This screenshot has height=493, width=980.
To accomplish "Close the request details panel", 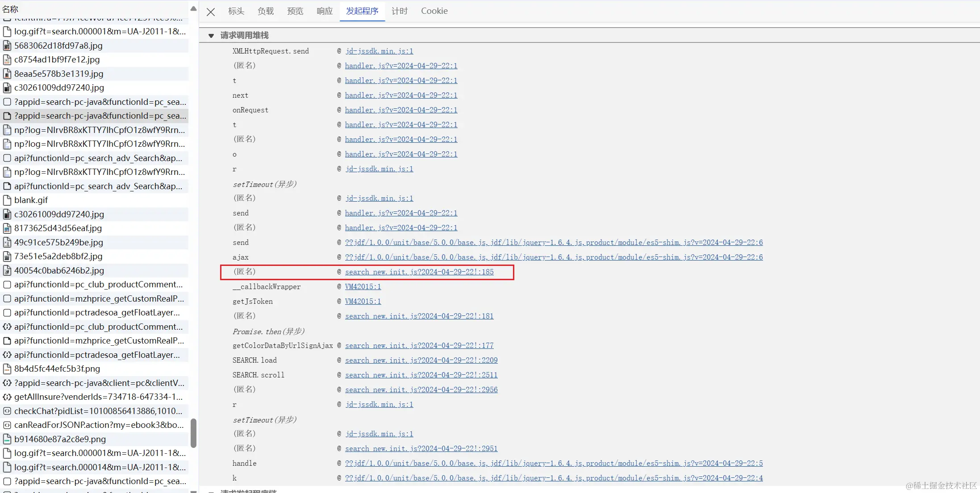I will click(211, 12).
